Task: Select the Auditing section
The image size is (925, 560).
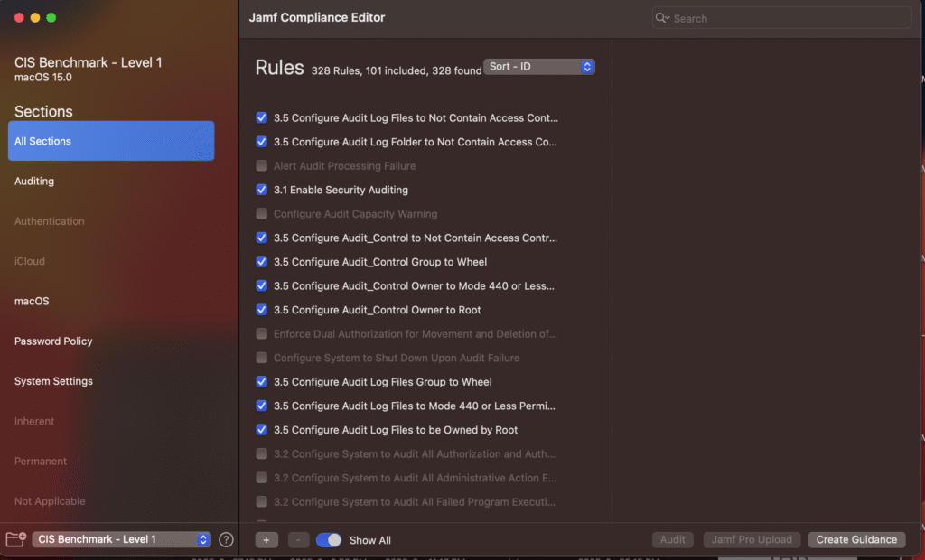Action: (x=34, y=182)
